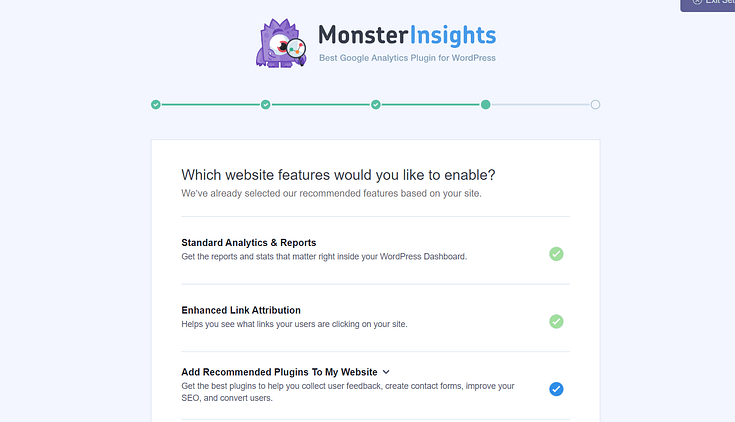
Task: Click the final empty step circle
Action: click(595, 104)
